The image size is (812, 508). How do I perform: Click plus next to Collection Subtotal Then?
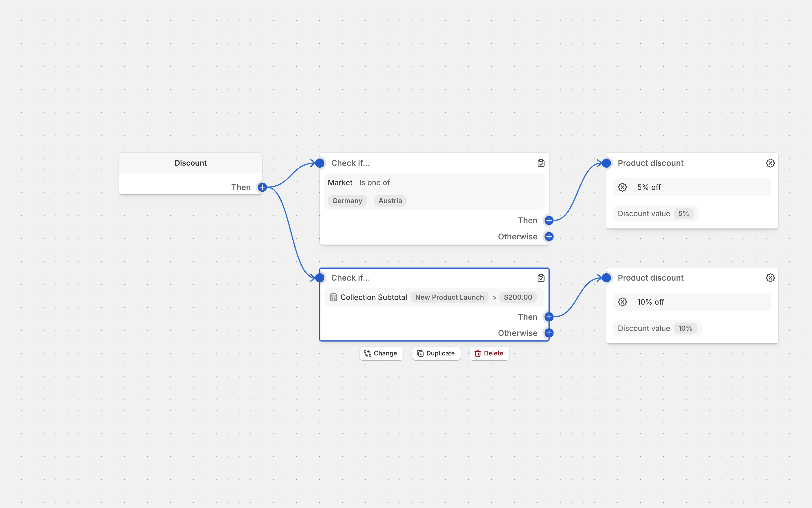549,317
